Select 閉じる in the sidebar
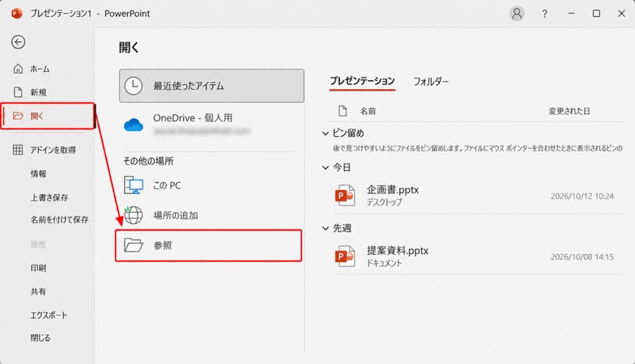Viewport: 635px width, 364px height. click(x=40, y=338)
